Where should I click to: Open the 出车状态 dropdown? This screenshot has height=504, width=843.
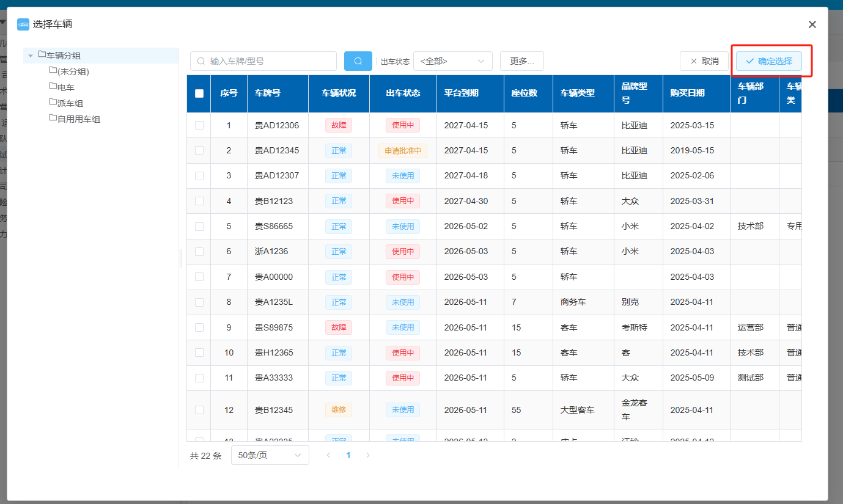pos(452,61)
